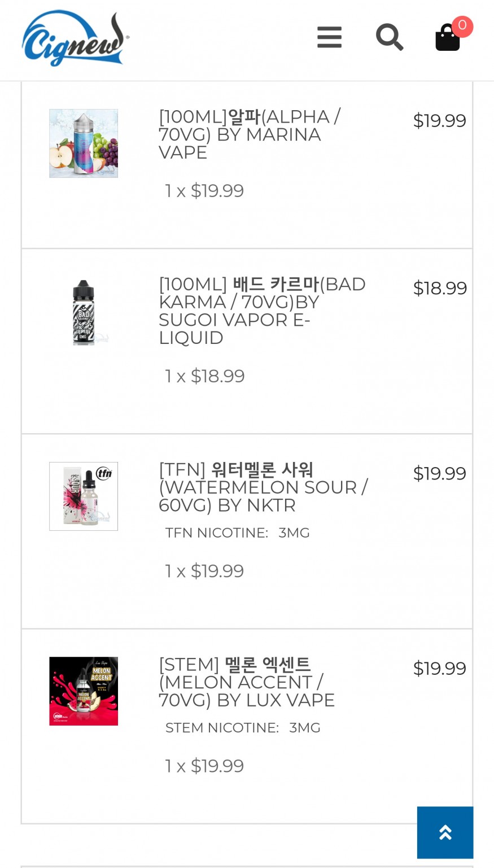Open the hamburger menu icon
The width and height of the screenshot is (494, 868).
coord(329,37)
